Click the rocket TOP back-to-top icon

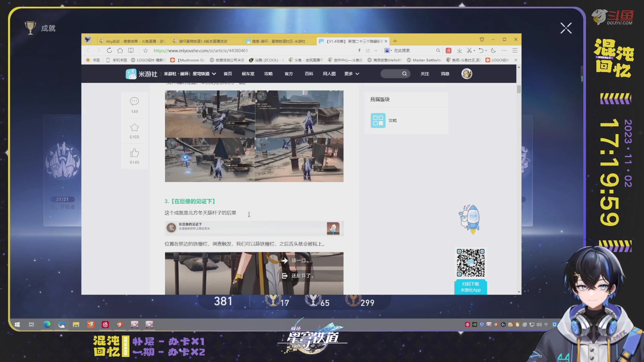pyautogui.click(x=470, y=220)
